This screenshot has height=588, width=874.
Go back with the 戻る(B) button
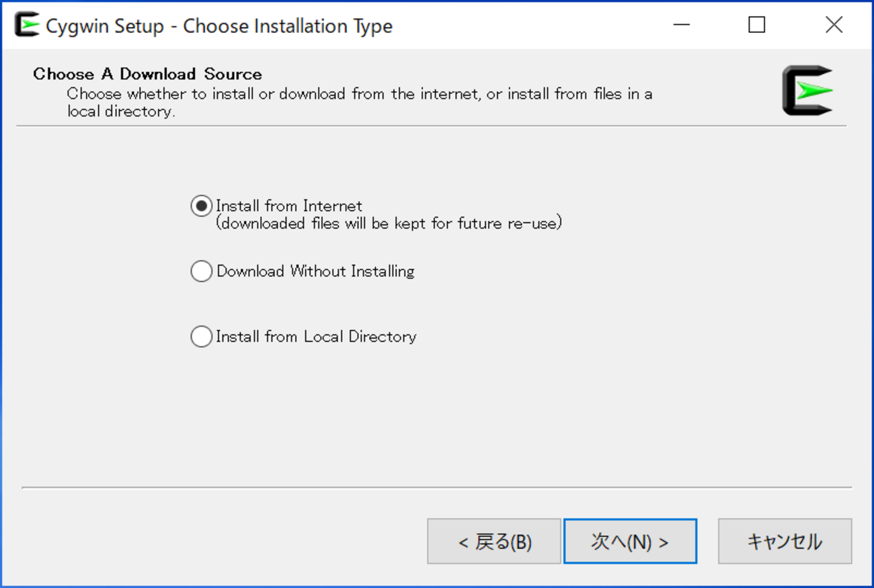pos(494,542)
